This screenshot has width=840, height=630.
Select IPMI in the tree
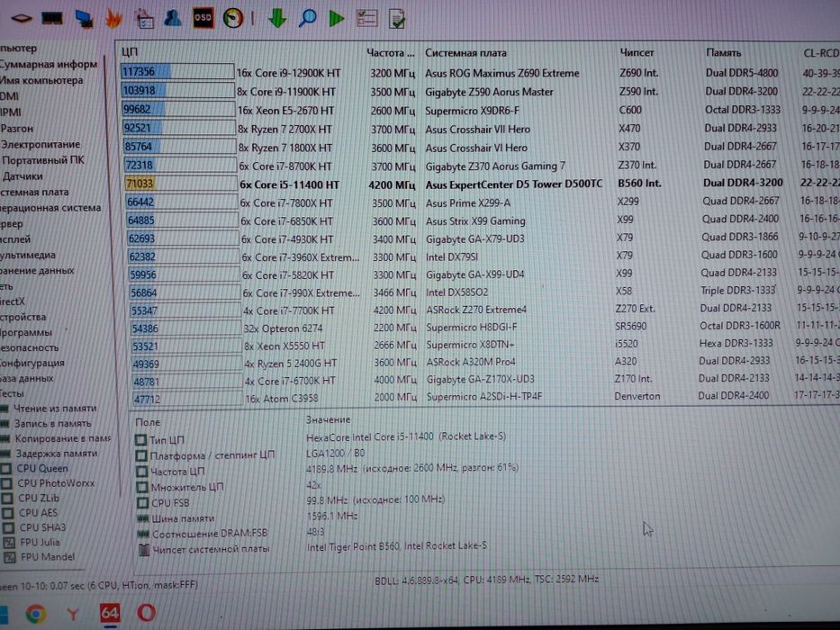tap(11, 112)
